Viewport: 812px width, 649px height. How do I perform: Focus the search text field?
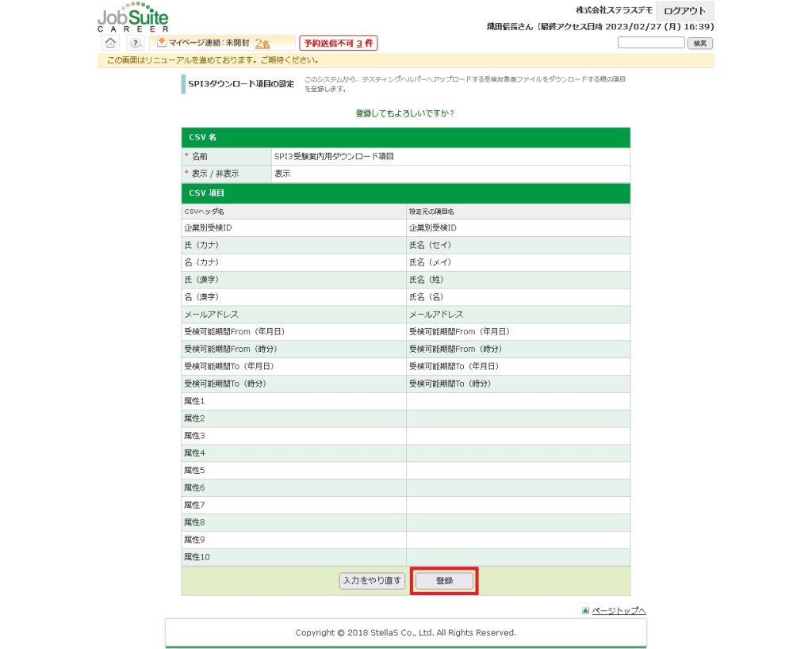pos(650,43)
